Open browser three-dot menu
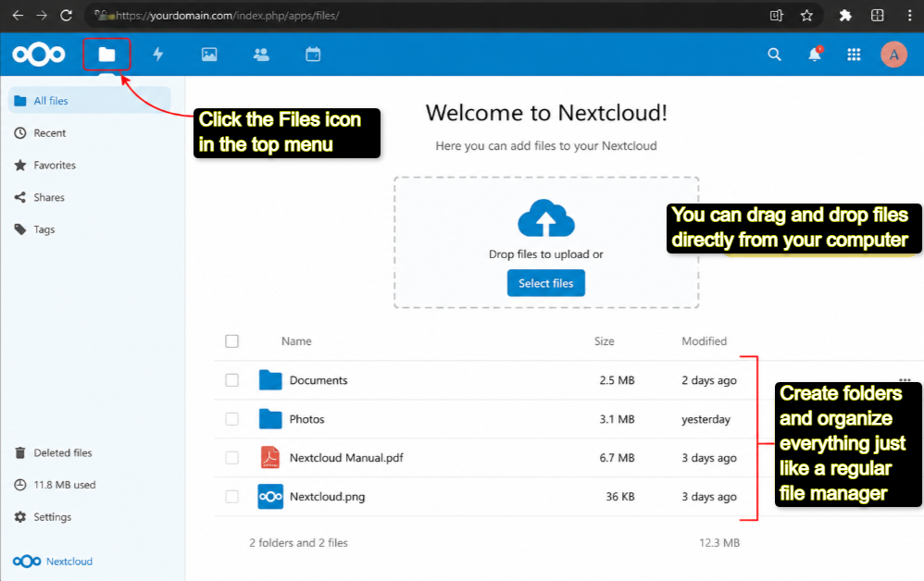This screenshot has width=924, height=581. click(x=909, y=16)
